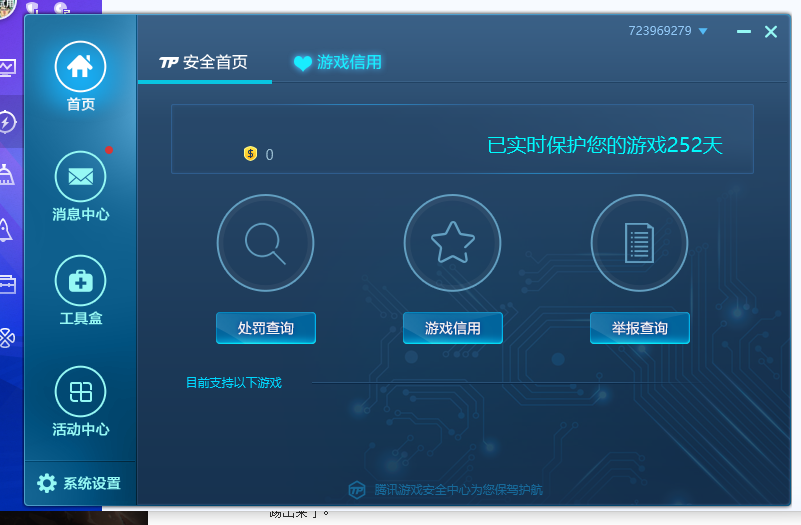
Task: Expand account dropdown arrow next to 723969279
Action: pos(703,31)
